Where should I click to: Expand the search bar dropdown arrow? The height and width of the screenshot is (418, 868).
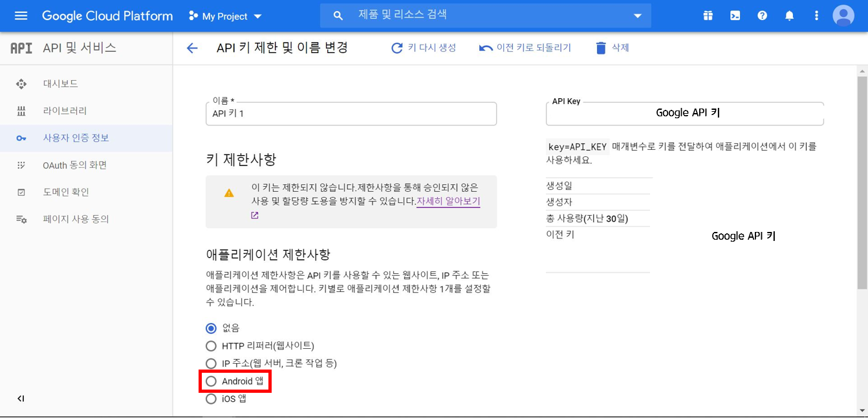638,16
